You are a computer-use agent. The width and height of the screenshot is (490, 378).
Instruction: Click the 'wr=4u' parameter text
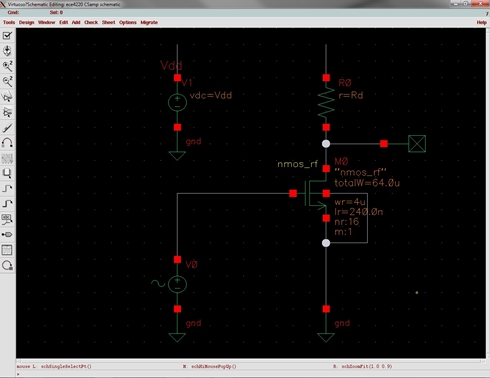click(350, 202)
